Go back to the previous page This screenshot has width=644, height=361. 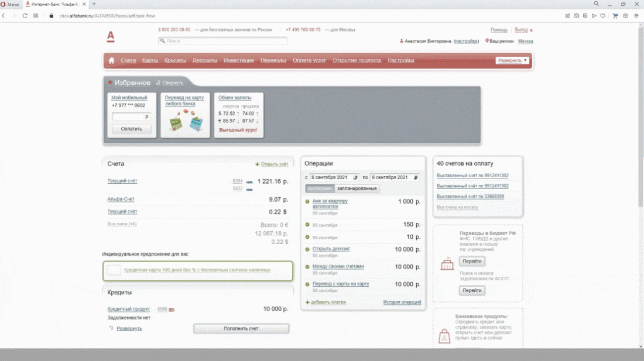pos(4,16)
